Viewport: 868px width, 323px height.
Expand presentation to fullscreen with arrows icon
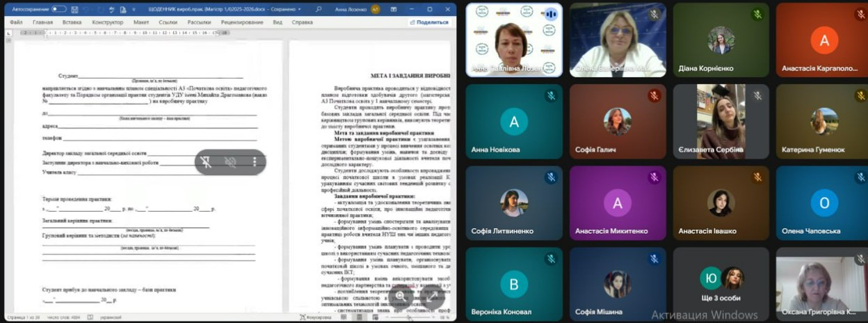(x=431, y=295)
